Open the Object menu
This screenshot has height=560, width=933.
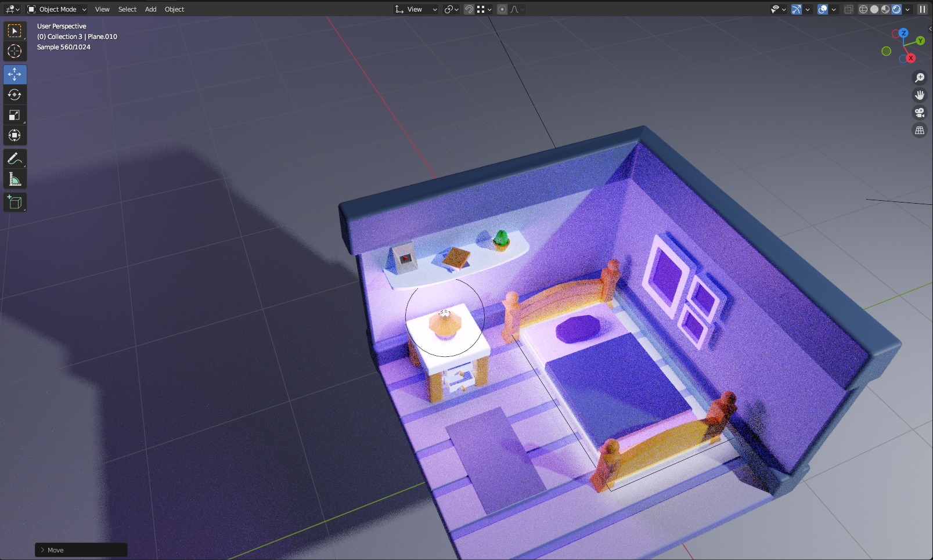[x=174, y=9]
